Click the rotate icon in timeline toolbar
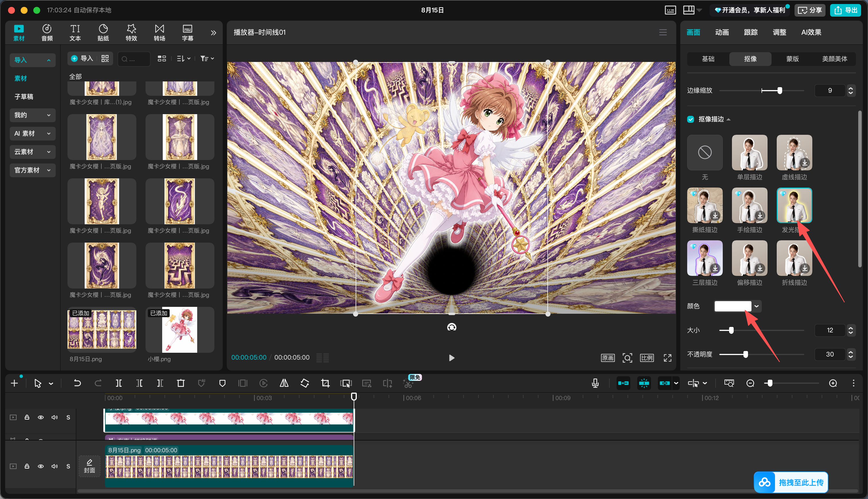Viewport: 868px width, 499px height. 305,383
